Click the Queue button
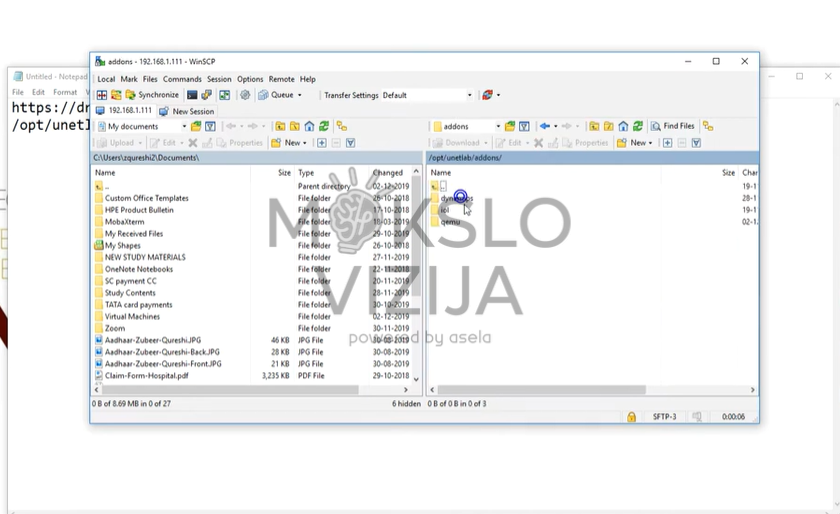840x514 pixels. [276, 95]
